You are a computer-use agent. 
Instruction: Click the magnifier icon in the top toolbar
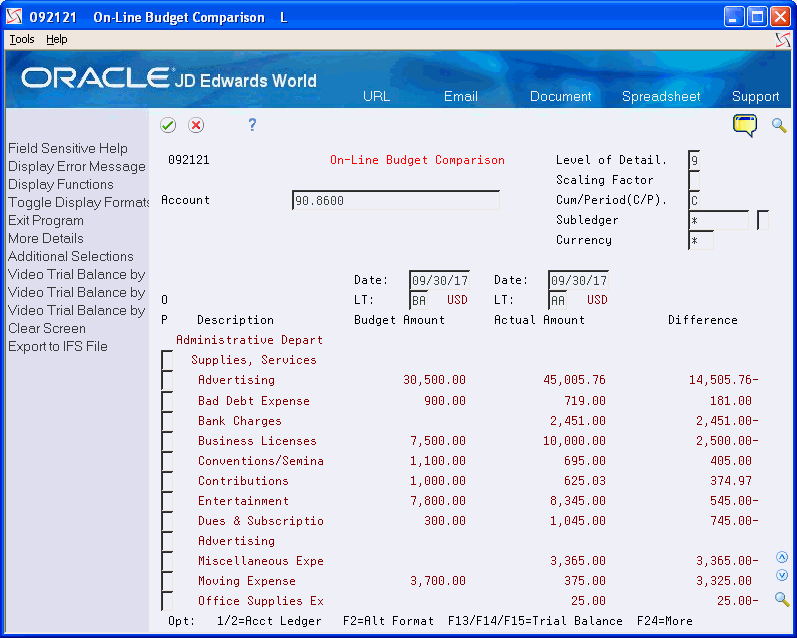(x=779, y=125)
